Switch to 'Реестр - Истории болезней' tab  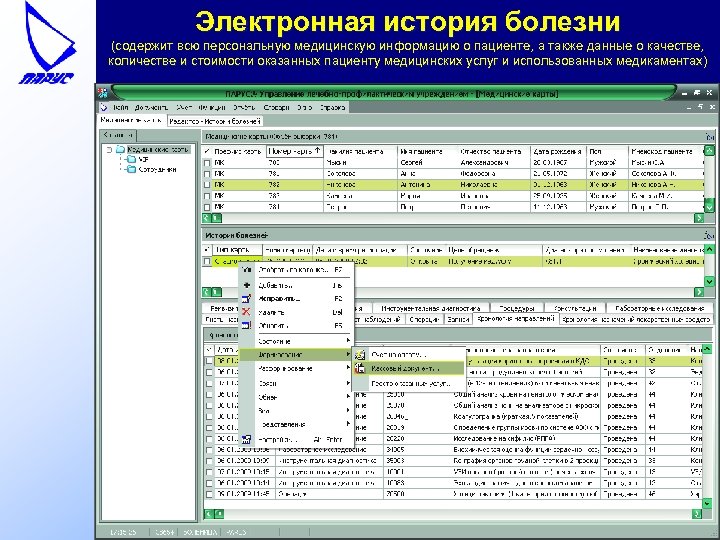point(215,121)
